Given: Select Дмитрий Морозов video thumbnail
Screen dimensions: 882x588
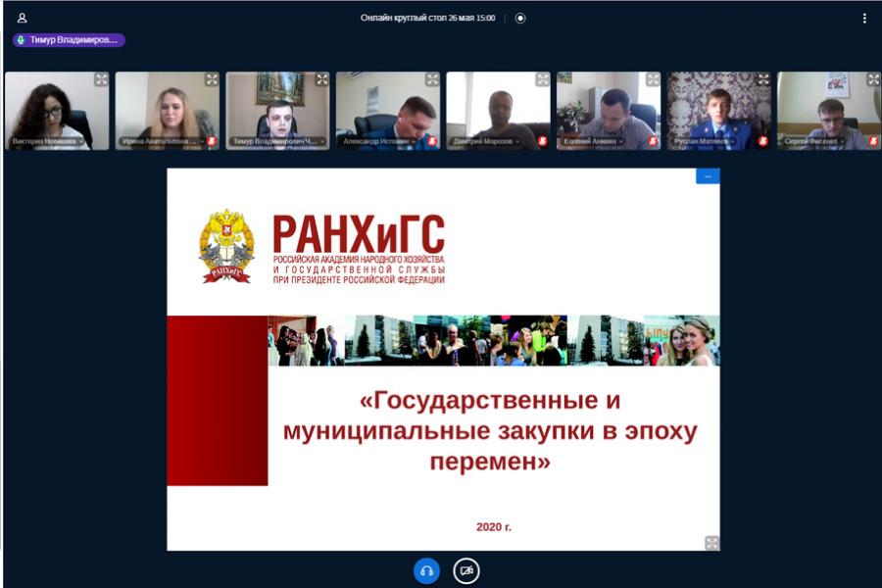Looking at the screenshot, I should pyautogui.click(x=499, y=111).
